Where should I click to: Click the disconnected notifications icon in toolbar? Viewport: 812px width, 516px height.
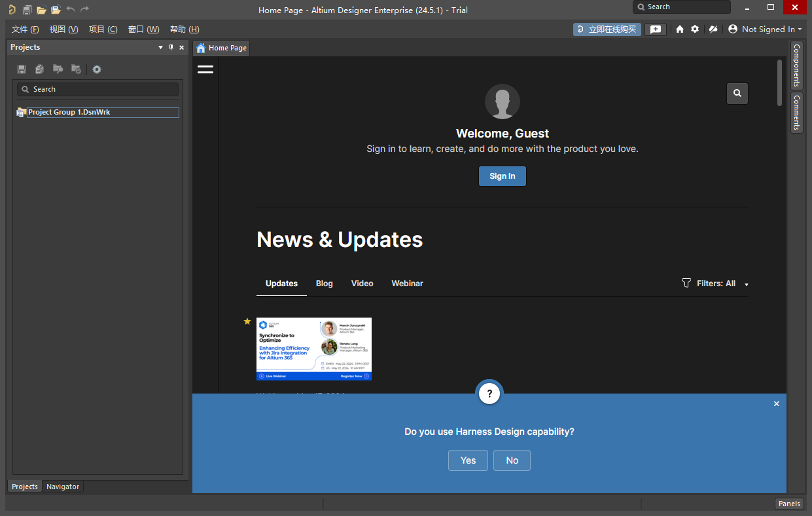point(713,29)
